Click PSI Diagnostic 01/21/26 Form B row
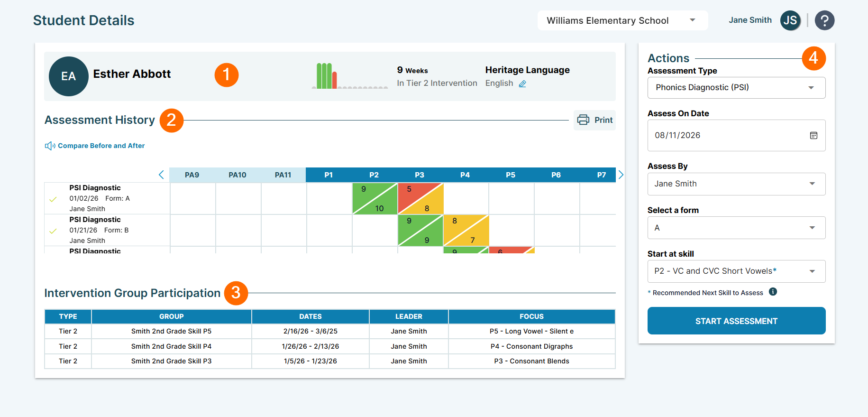The image size is (868, 417). 107,230
